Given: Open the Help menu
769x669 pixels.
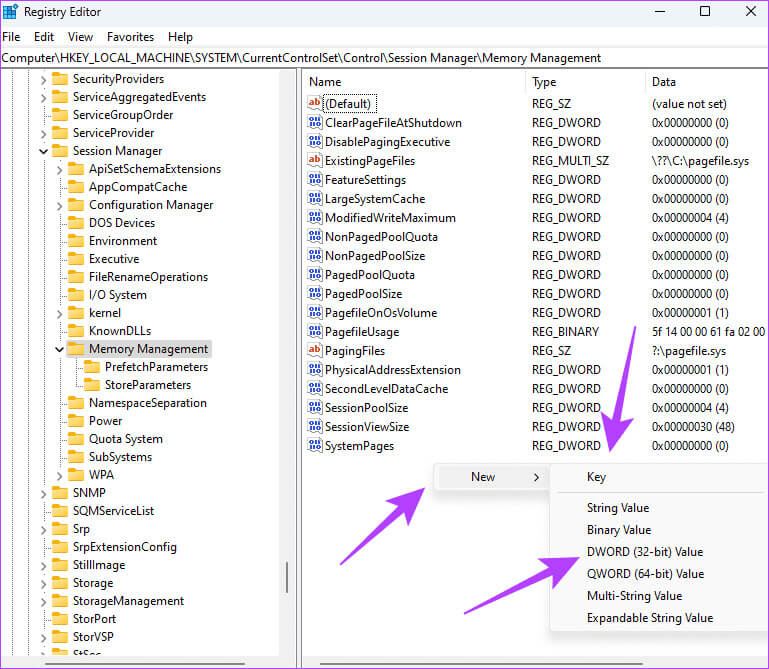Looking at the screenshot, I should (x=180, y=37).
